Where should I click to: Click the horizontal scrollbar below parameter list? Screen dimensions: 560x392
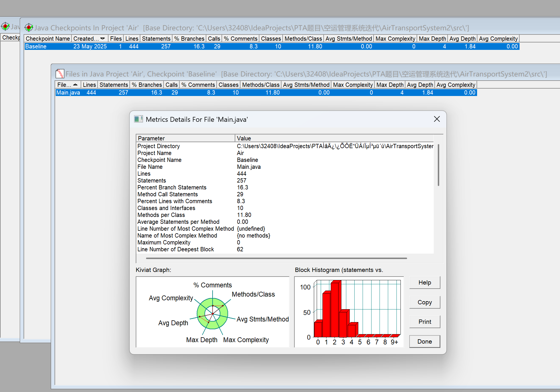coord(276,258)
